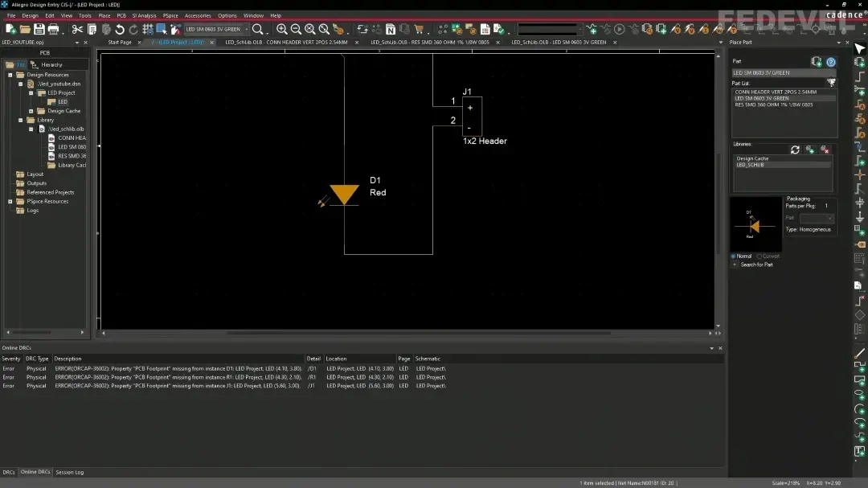Select the place ground tool
Viewport: 868px width, 488px height.
point(860,216)
